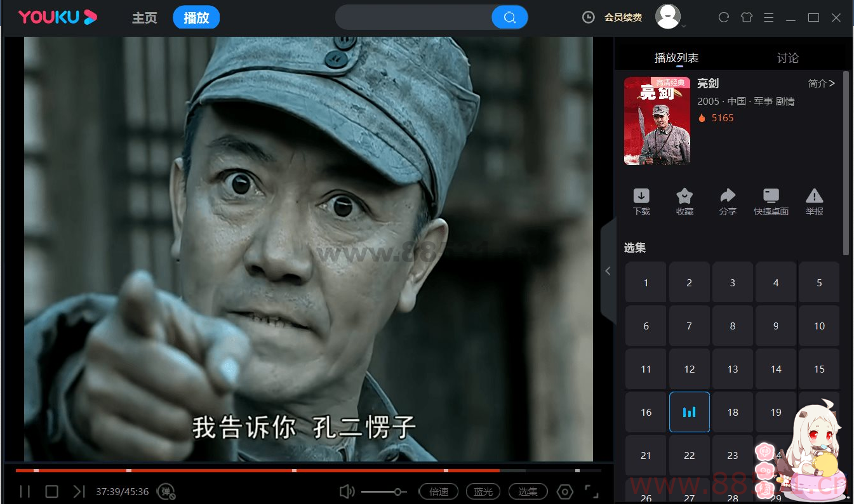Click the first progress bar highlight marker

click(36, 470)
